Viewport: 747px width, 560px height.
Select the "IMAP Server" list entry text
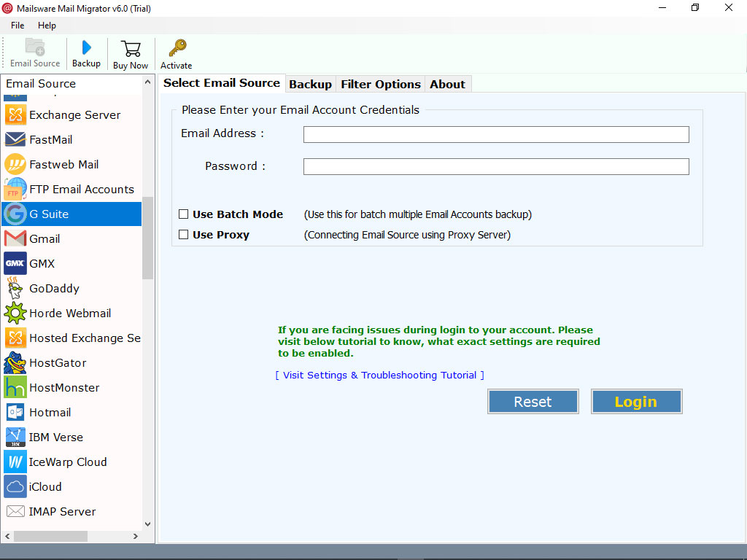tap(63, 511)
